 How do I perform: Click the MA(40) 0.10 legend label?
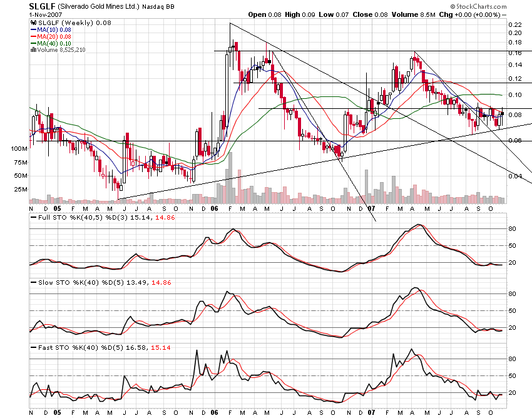[x=54, y=43]
